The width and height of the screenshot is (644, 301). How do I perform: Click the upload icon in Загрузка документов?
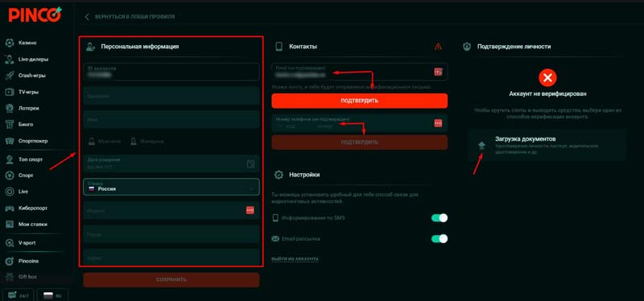point(481,146)
